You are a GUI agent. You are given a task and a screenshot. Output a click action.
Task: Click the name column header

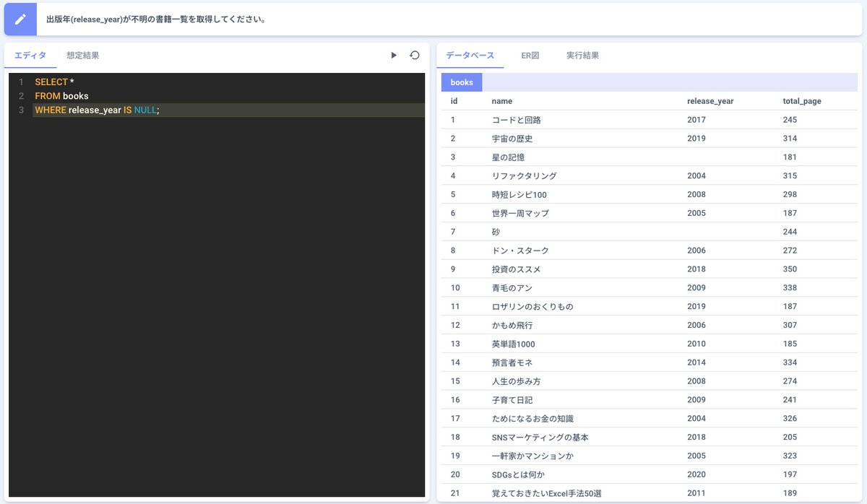[x=502, y=101]
